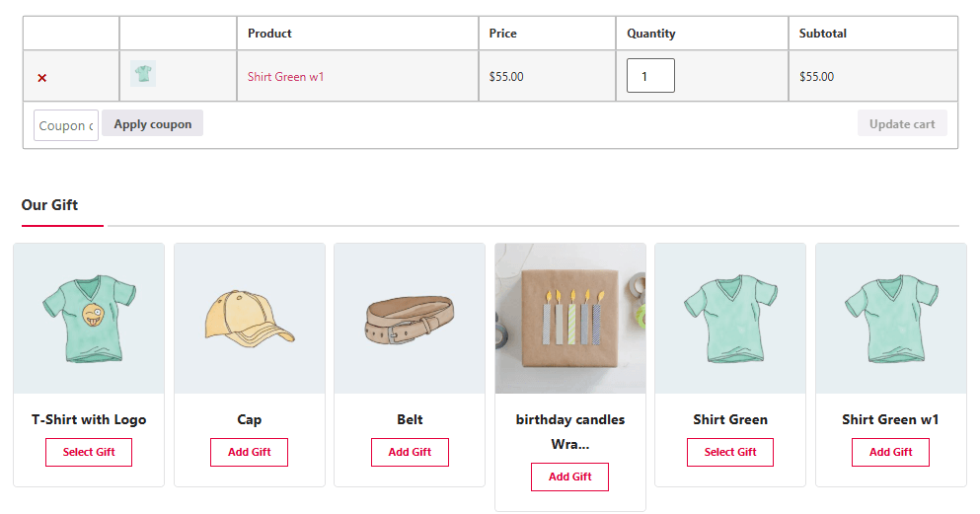This screenshot has width=980, height=514.
Task: Add the Belt as a gift
Action: pyautogui.click(x=410, y=452)
